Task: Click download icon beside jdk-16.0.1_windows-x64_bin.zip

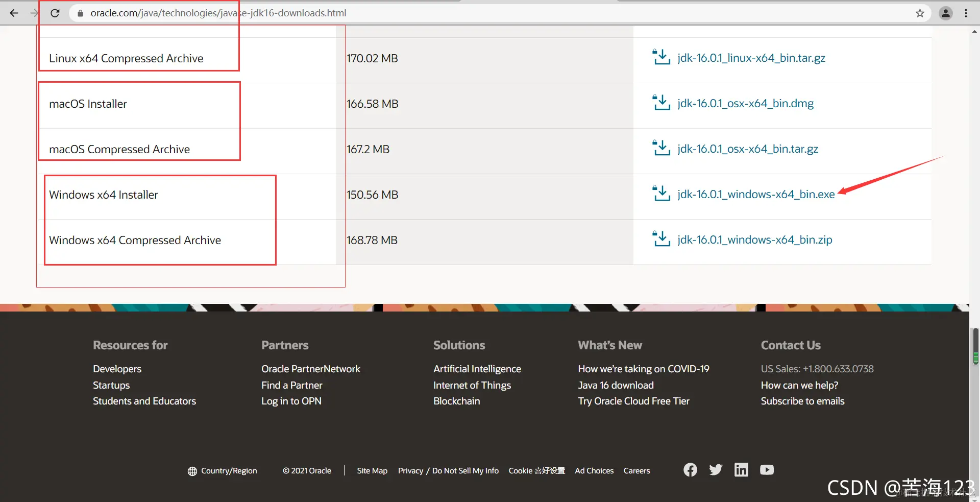Action: pos(661,239)
